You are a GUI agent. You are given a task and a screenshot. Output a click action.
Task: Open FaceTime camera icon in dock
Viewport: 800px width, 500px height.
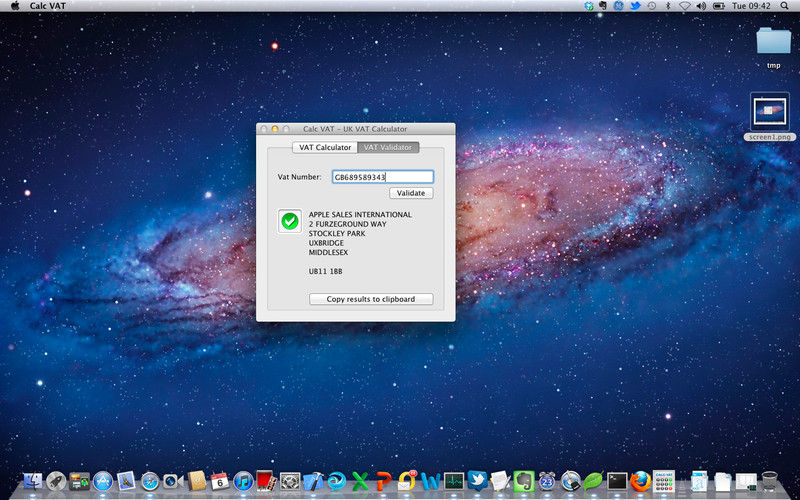tap(173, 481)
